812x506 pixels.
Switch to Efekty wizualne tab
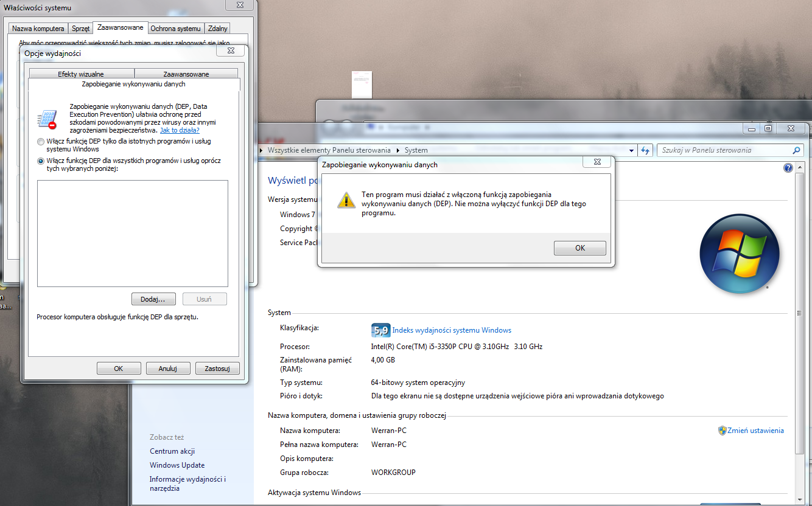coord(81,74)
